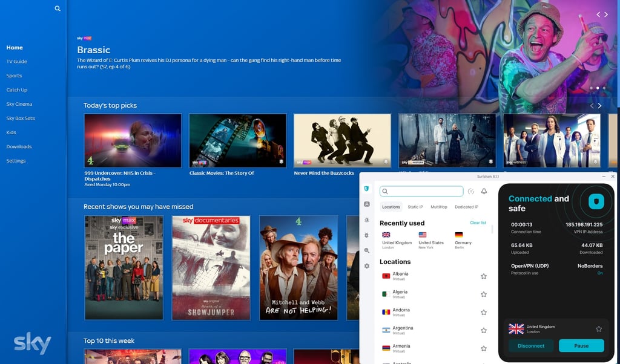620x364 pixels.
Task: Click the Disconnect button
Action: 531,346
